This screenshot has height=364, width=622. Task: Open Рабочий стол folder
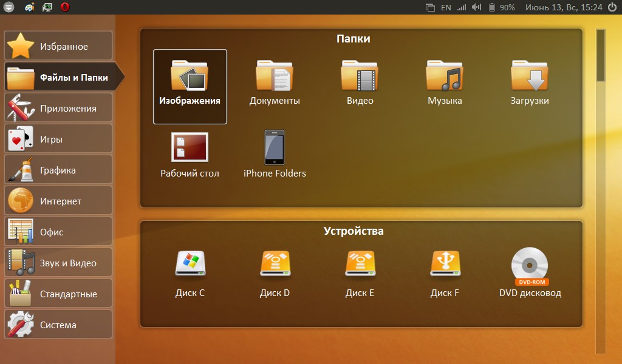(x=190, y=155)
